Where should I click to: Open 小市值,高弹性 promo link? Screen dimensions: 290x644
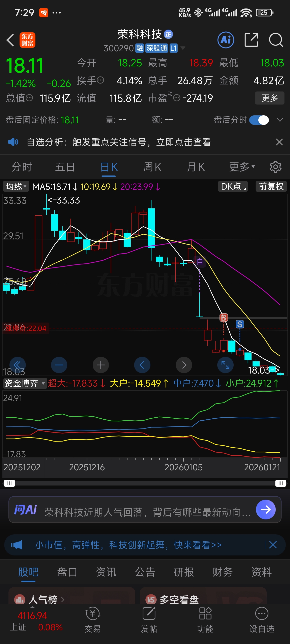(x=128, y=545)
